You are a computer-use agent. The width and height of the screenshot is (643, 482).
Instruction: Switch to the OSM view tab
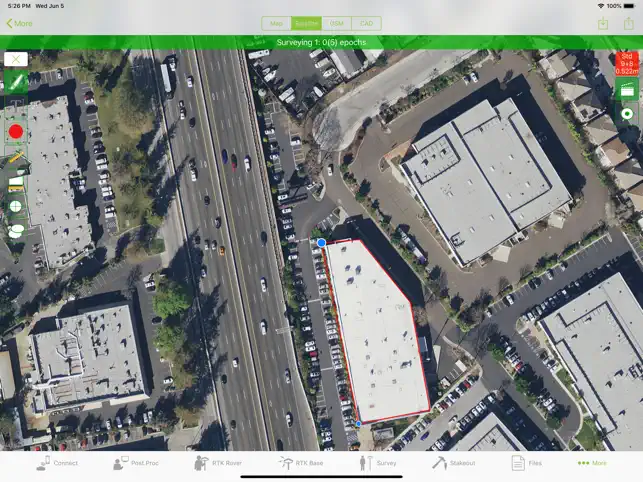coord(337,23)
